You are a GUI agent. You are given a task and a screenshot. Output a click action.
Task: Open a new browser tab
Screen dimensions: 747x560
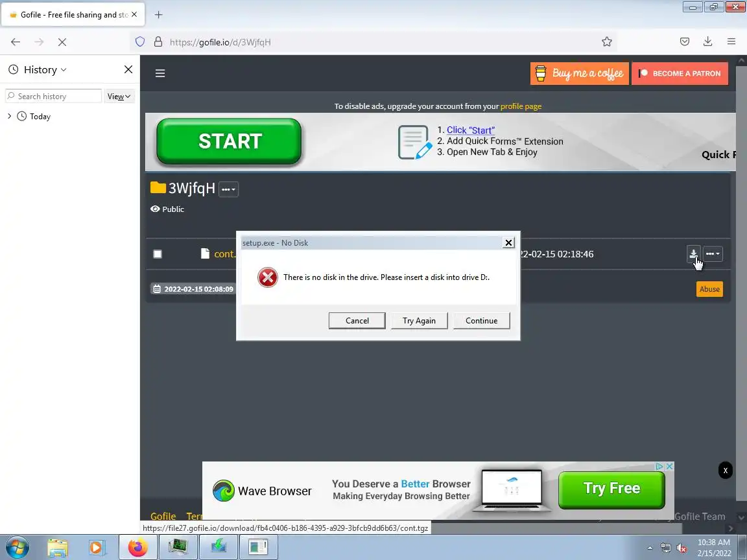[159, 15]
